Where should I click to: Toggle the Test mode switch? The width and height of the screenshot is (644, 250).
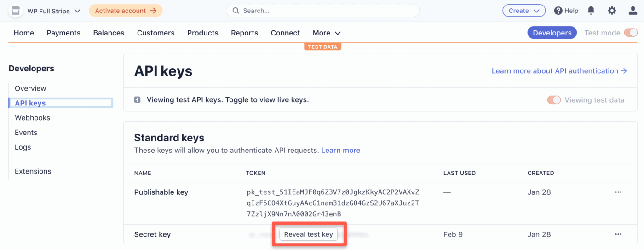click(x=631, y=33)
